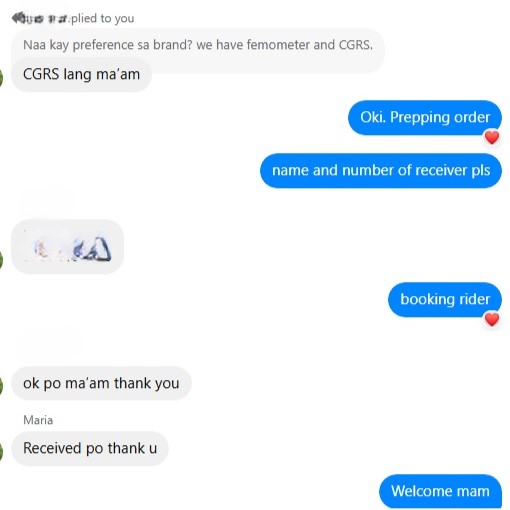Click the blurred sender name in reply header
Viewport: 510px width, 510px height.
pos(46,19)
